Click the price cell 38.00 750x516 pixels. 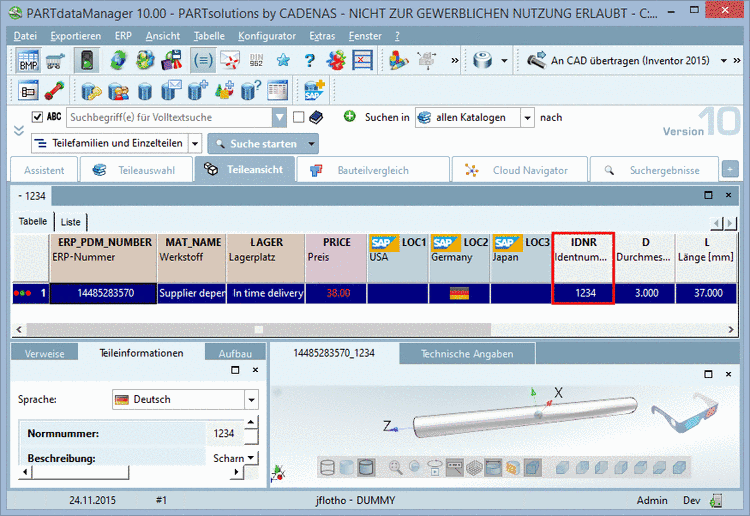click(336, 293)
